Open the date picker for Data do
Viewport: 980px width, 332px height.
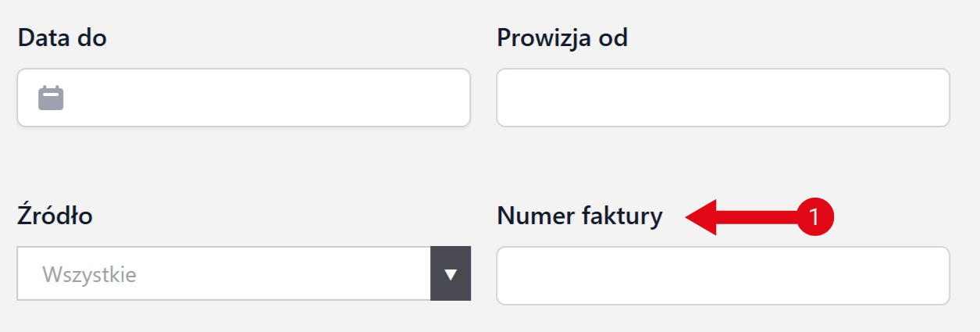52,98
